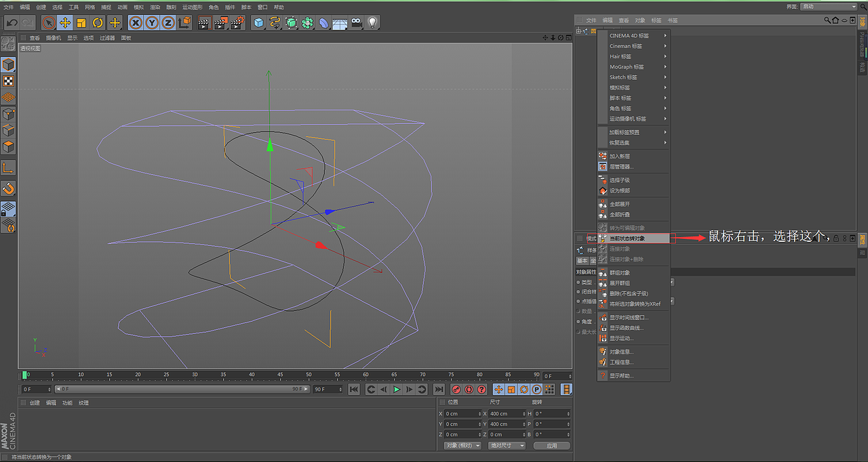Click the timeline range preview slider bar
The image size is (868, 462).
pyautogui.click(x=181, y=390)
